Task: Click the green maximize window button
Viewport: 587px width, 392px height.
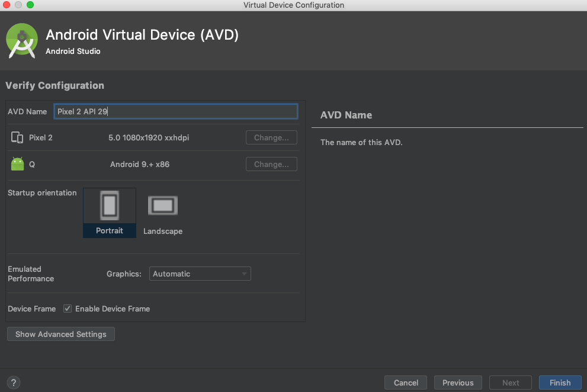Action: [x=30, y=5]
